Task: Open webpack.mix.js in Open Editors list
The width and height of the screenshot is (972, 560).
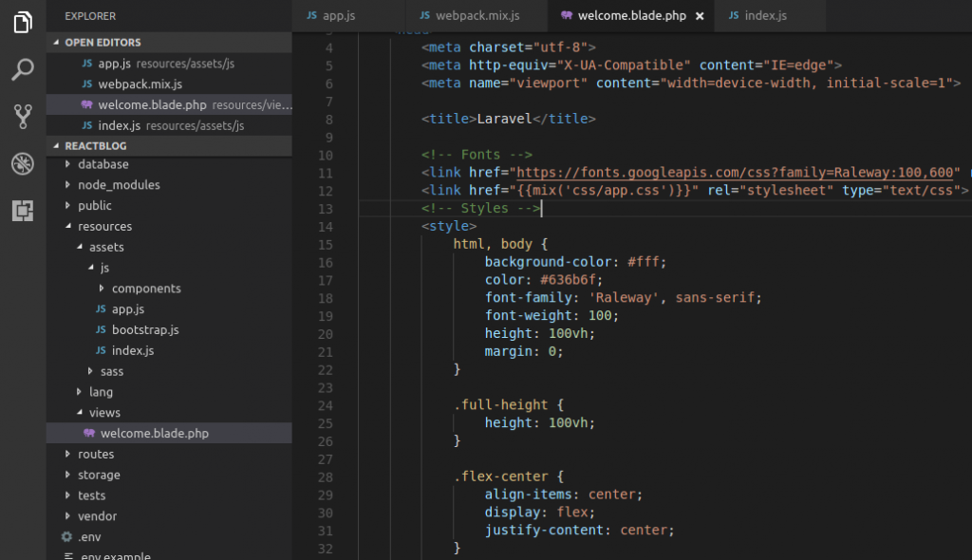Action: (x=169, y=84)
